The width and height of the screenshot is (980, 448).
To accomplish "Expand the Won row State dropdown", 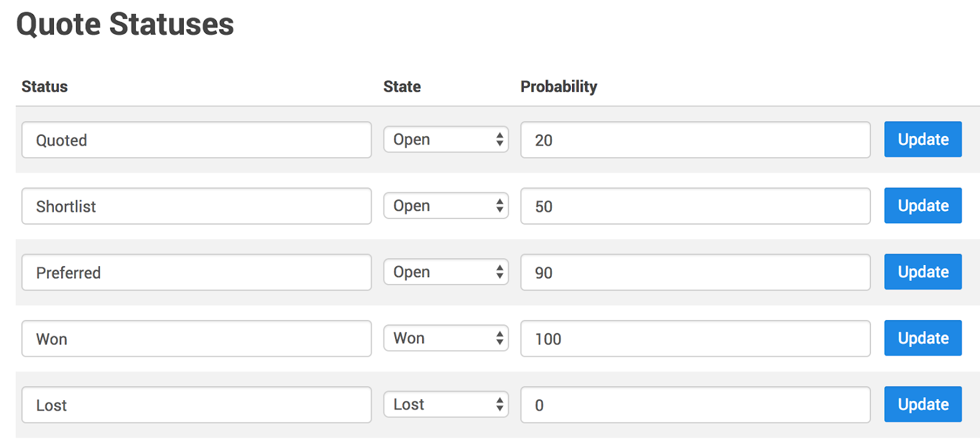I will (x=446, y=338).
